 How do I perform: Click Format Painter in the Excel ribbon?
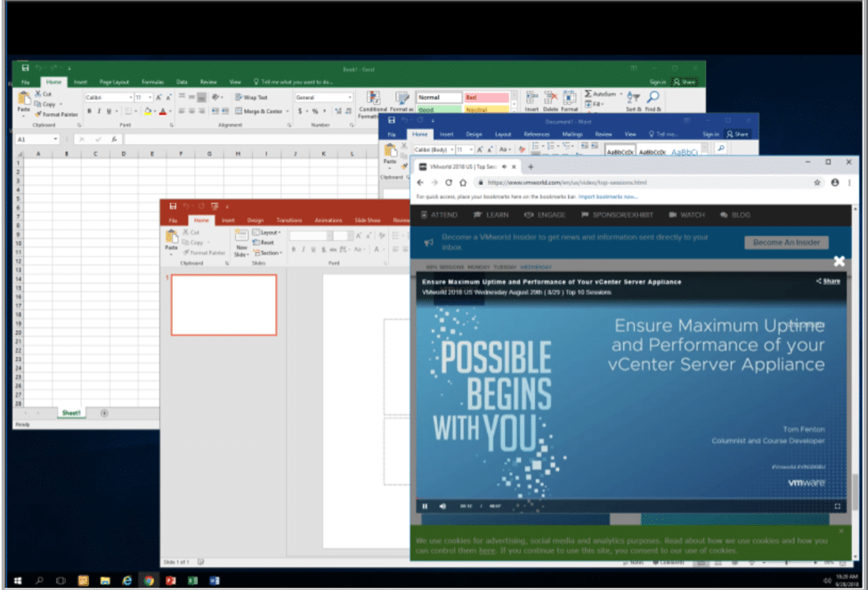tap(56, 114)
